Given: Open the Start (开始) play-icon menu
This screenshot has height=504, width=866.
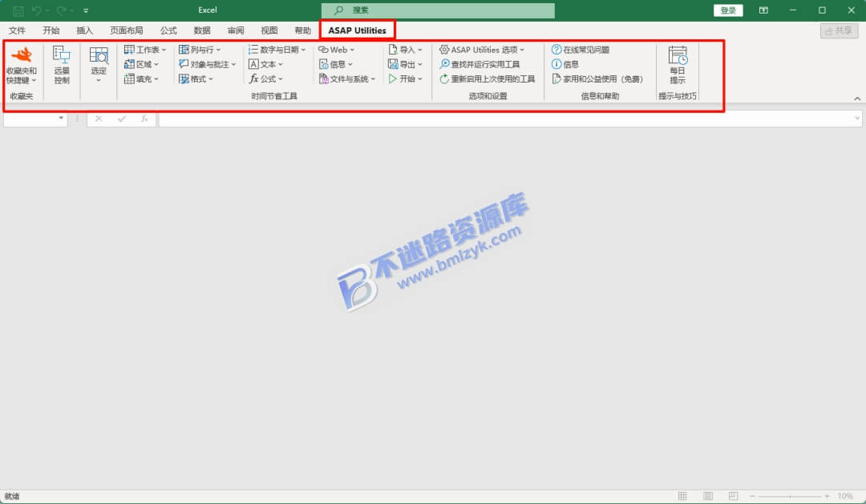Looking at the screenshot, I should point(405,79).
